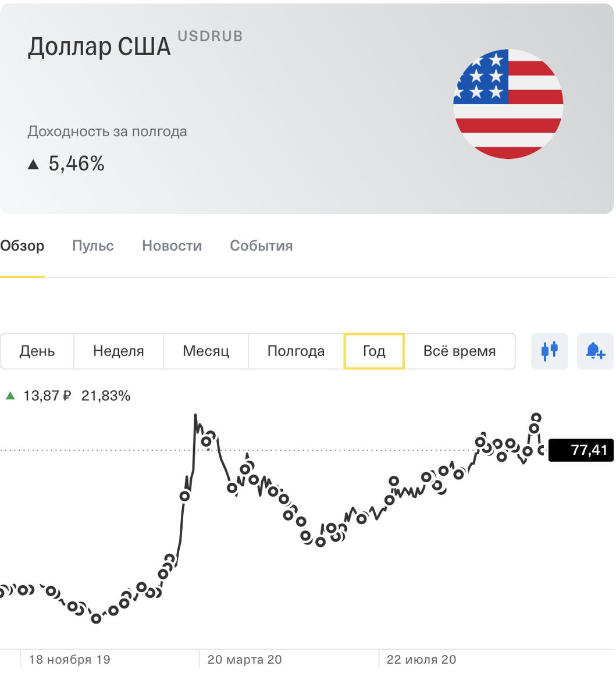This screenshot has width=616, height=698.
Task: Open the Новости tab
Action: 172,246
